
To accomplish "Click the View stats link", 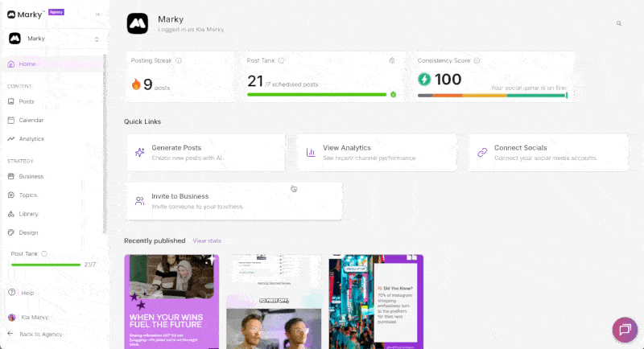I will (207, 240).
